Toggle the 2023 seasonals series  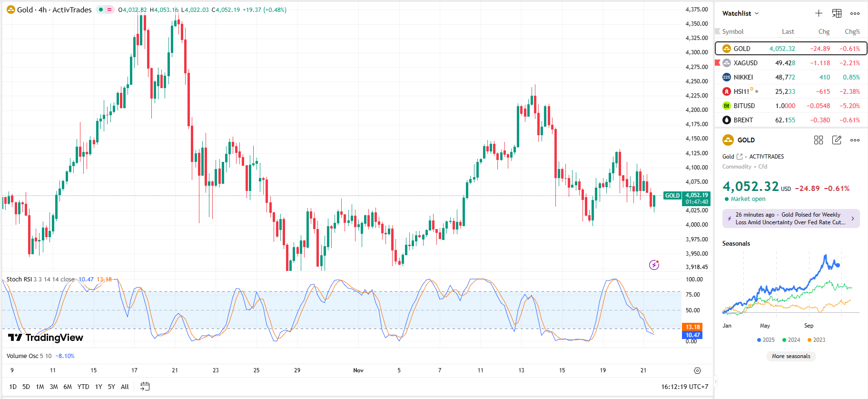pyautogui.click(x=816, y=340)
